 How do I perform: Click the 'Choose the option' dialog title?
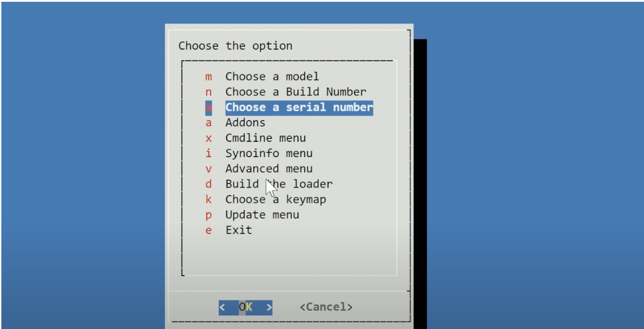click(235, 46)
